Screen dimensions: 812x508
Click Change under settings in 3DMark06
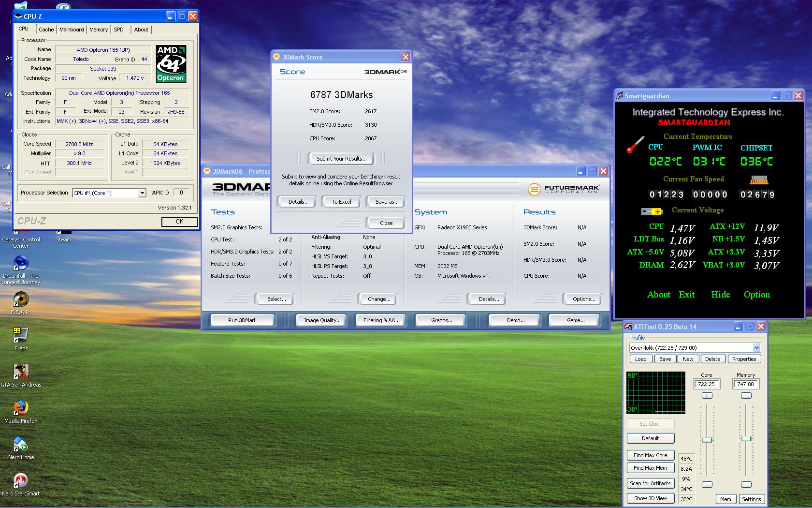pos(379,299)
